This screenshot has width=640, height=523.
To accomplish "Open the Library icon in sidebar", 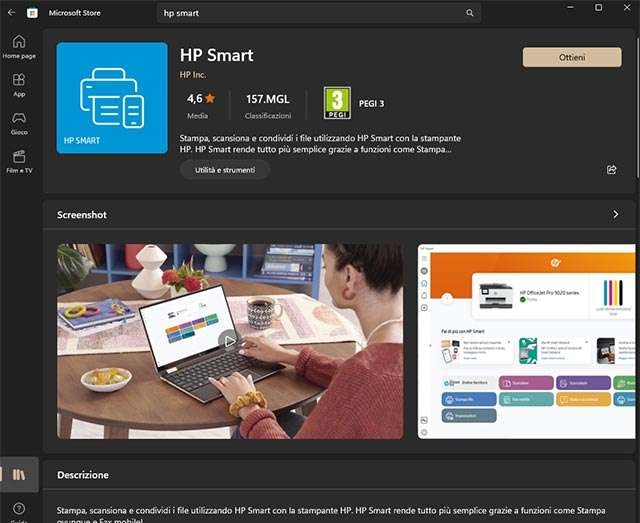I will 19,474.
